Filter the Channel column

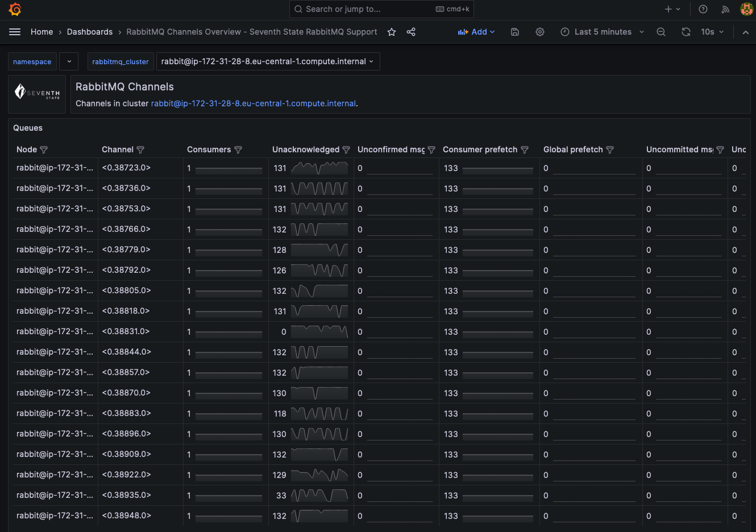click(140, 150)
